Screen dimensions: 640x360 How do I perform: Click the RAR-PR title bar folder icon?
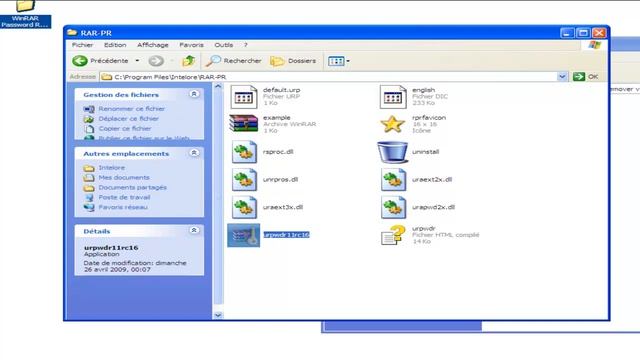click(x=72, y=32)
